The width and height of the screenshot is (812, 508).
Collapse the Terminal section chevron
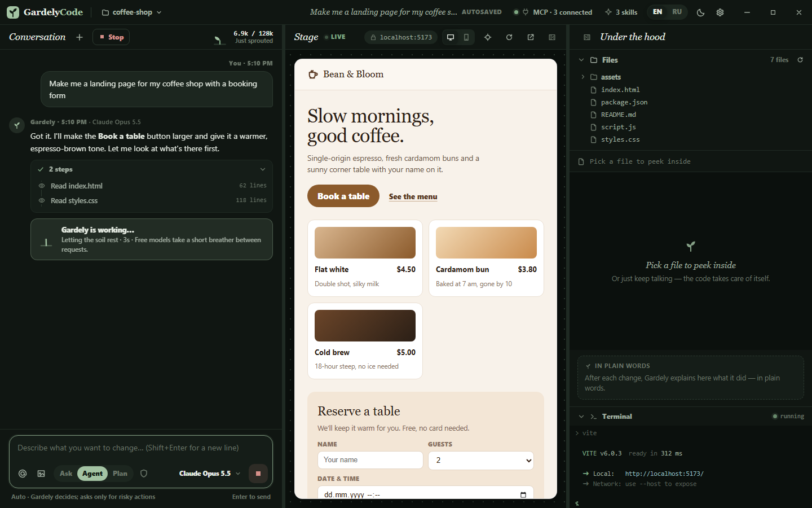click(581, 417)
